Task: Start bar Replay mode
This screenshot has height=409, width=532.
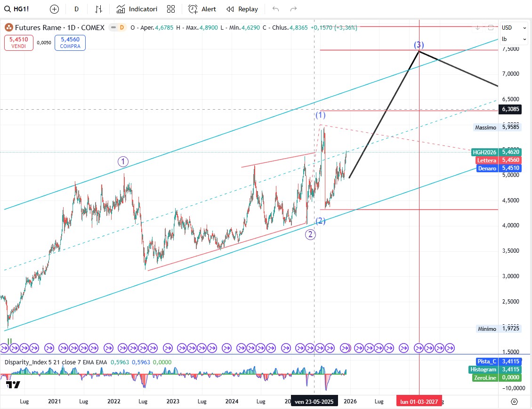Action: coord(242,9)
